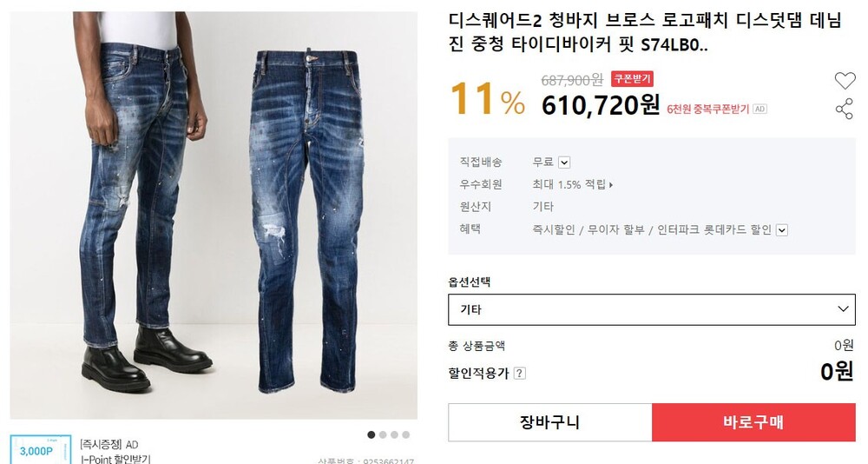This screenshot has width=868, height=464.
Task: Show first product image via carousel dot
Action: [x=372, y=434]
